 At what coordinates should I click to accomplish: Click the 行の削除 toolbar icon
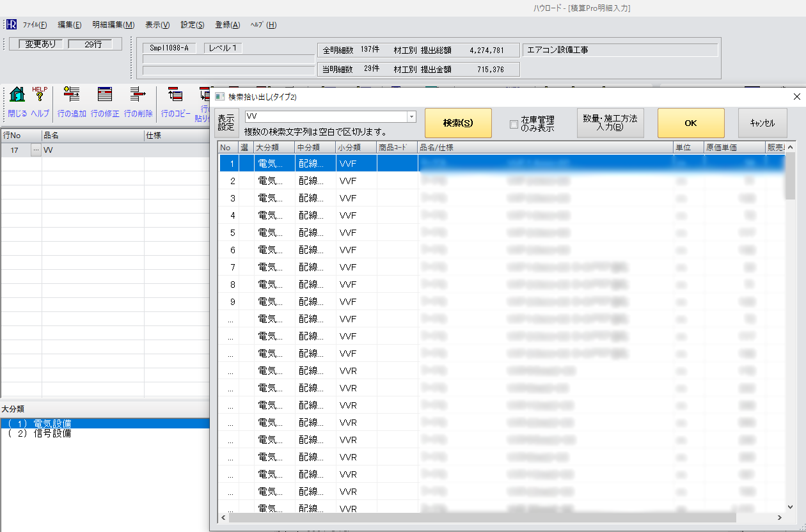tap(138, 95)
